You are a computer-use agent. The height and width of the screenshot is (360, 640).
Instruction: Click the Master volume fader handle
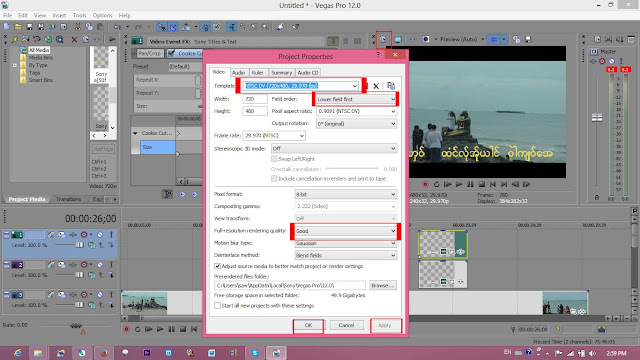(597, 118)
